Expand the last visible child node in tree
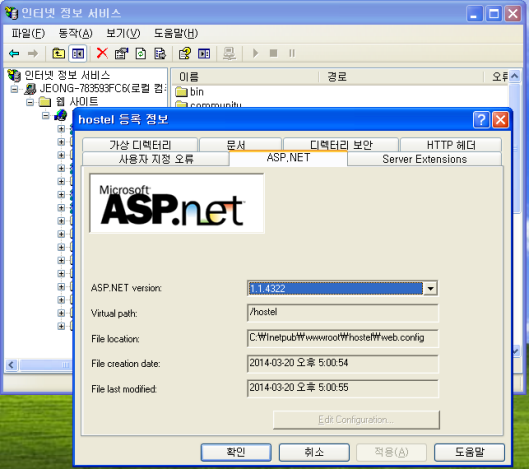Screen dimensions: 529x469 point(61,326)
